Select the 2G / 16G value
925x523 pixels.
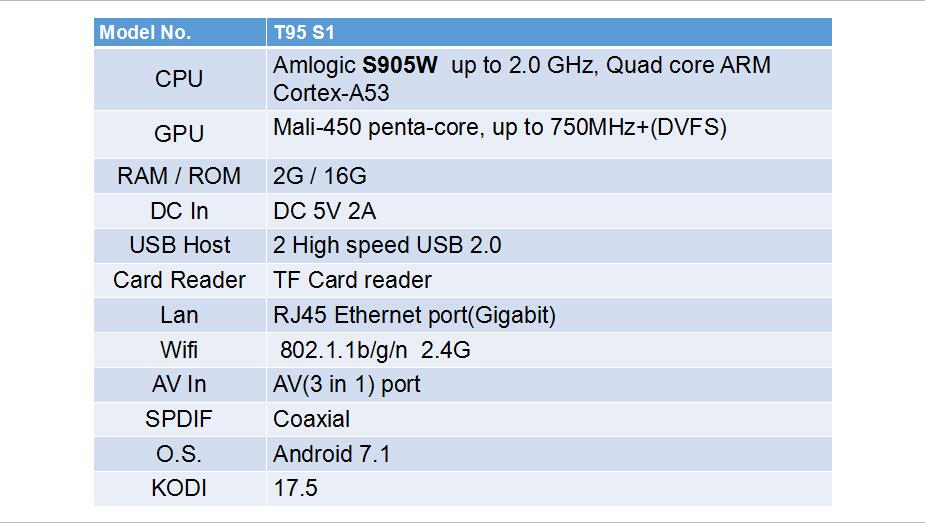pyautogui.click(x=319, y=176)
